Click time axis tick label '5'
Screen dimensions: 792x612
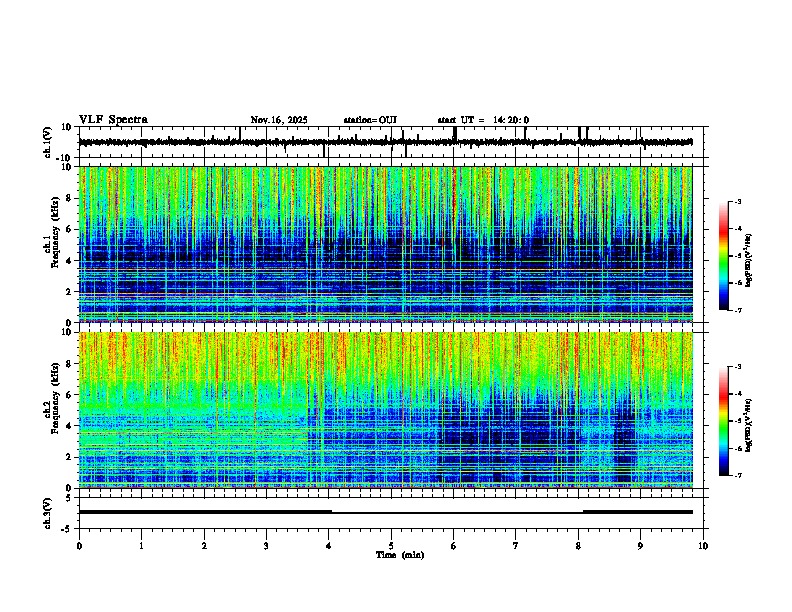391,546
